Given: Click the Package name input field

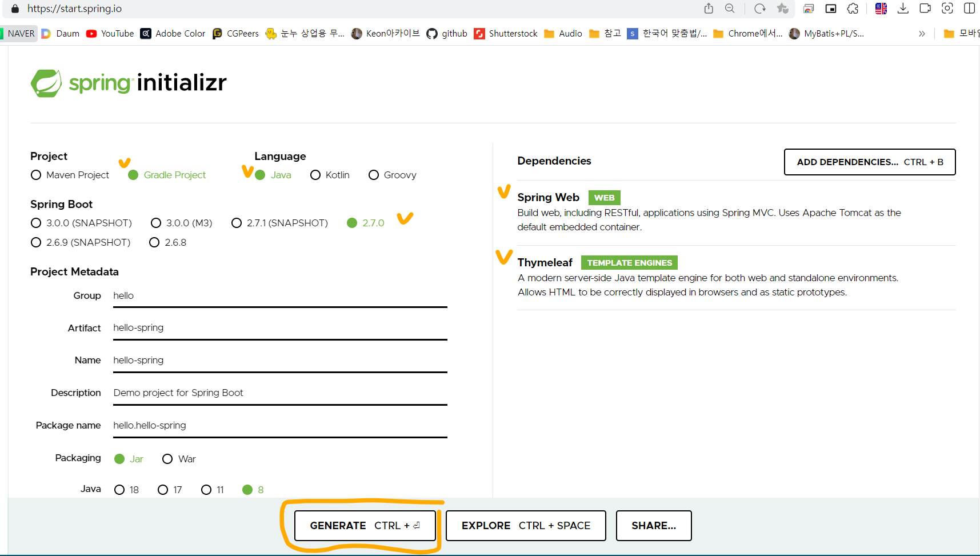Looking at the screenshot, I should tap(280, 426).
